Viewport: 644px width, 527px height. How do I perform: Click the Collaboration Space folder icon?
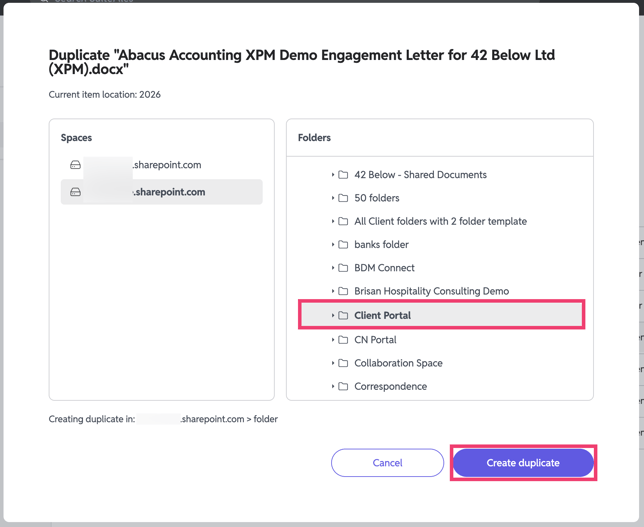pyautogui.click(x=343, y=363)
